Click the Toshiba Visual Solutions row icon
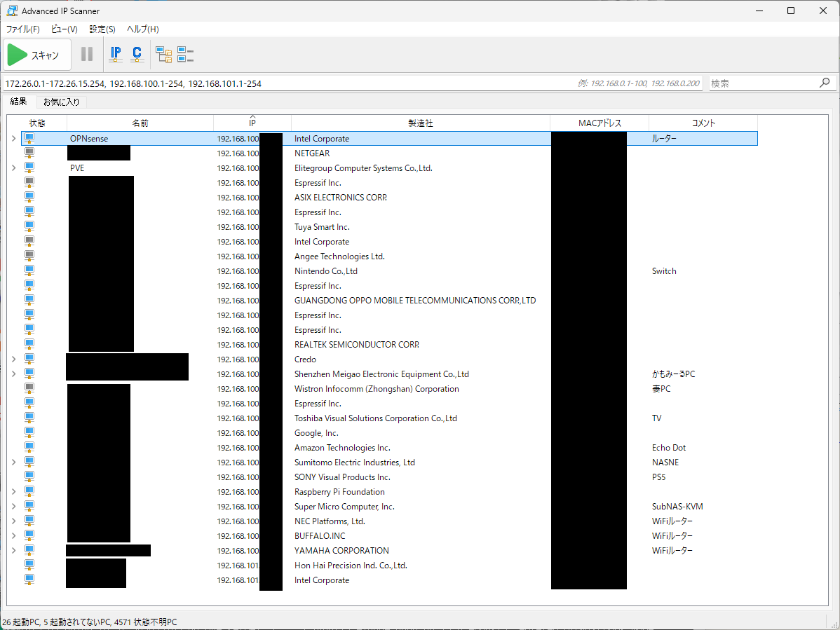840x630 pixels. point(29,418)
